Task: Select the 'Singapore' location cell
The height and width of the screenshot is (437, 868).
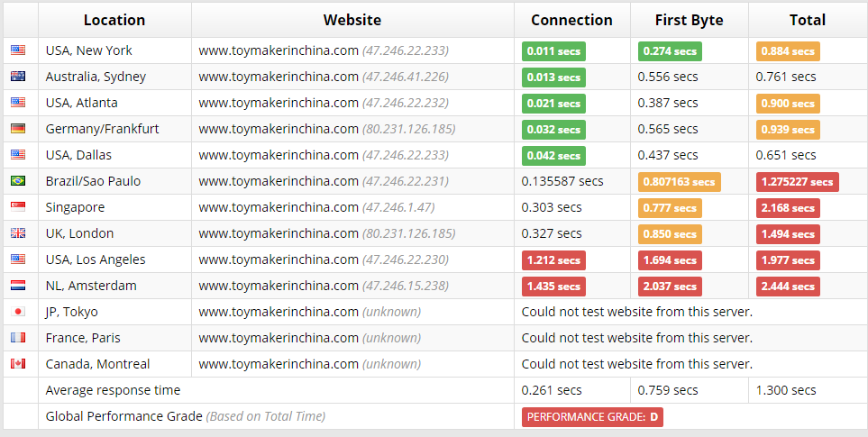Action: click(x=114, y=207)
